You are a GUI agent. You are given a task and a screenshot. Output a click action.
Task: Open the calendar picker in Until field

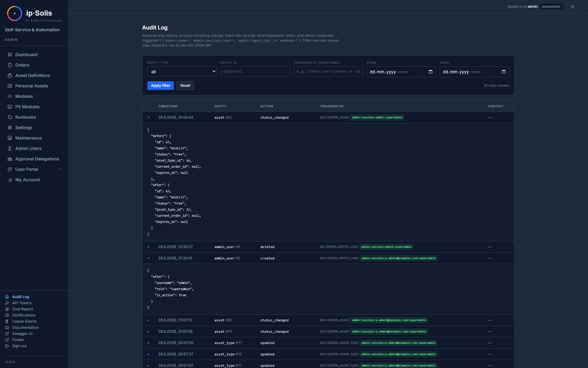pyautogui.click(x=503, y=72)
